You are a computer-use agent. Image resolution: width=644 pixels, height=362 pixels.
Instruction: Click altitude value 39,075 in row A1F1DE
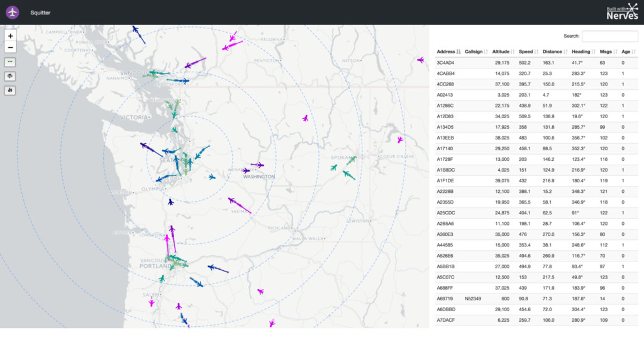coord(502,180)
